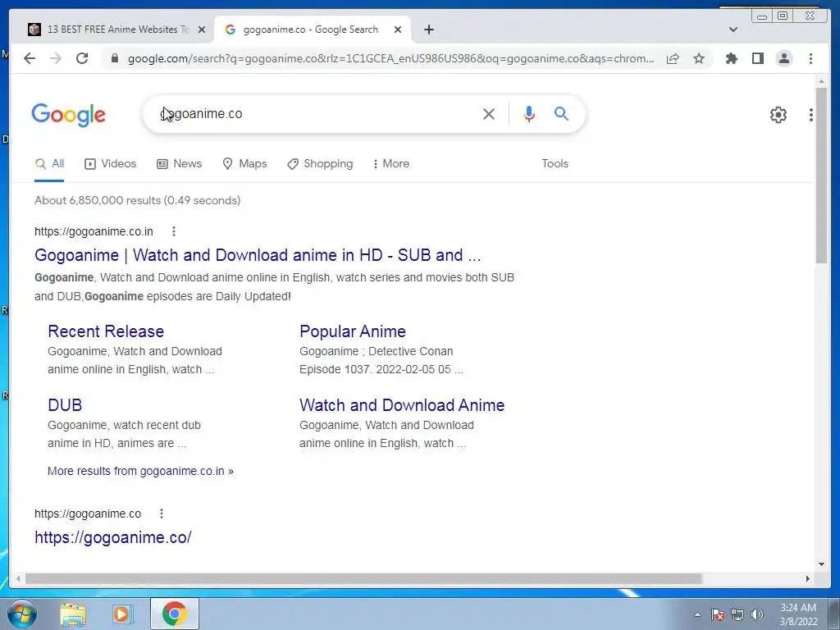840x630 pixels.
Task: Expand the More search categories
Action: 391,164
